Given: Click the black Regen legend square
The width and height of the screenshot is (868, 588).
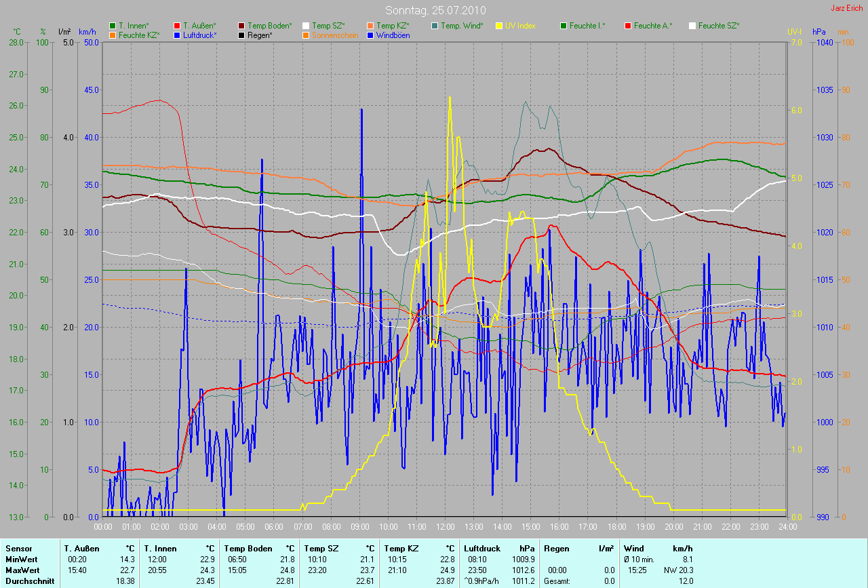Looking at the screenshot, I should (x=241, y=35).
